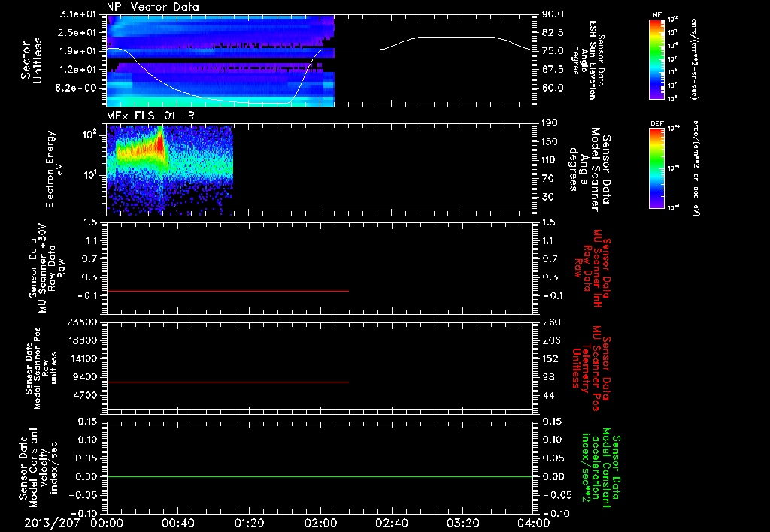770x532 pixels.
Task: Click the 02:00 time axis label
Action: (320, 523)
